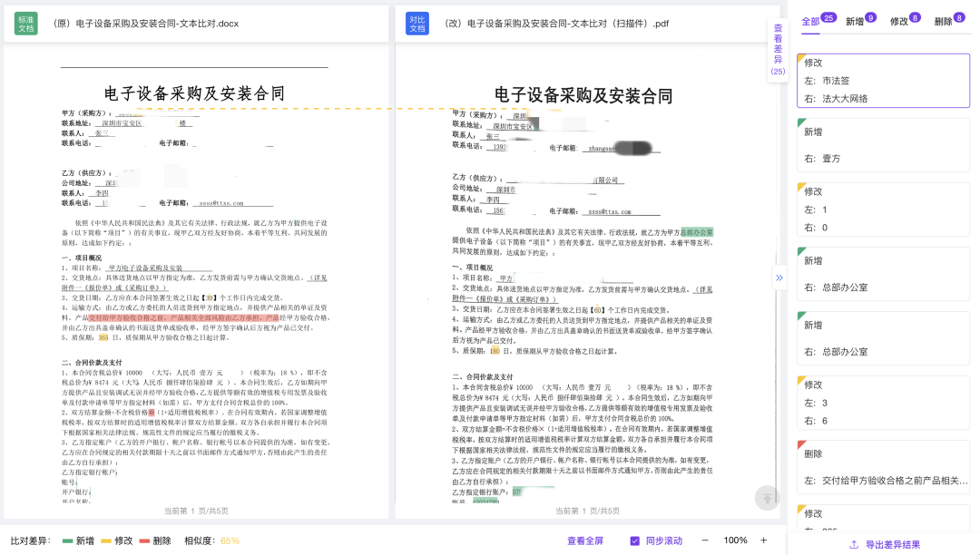Screen dimensions: 980x555
Task: Click the back-to-top circular arrow
Action: [768, 497]
